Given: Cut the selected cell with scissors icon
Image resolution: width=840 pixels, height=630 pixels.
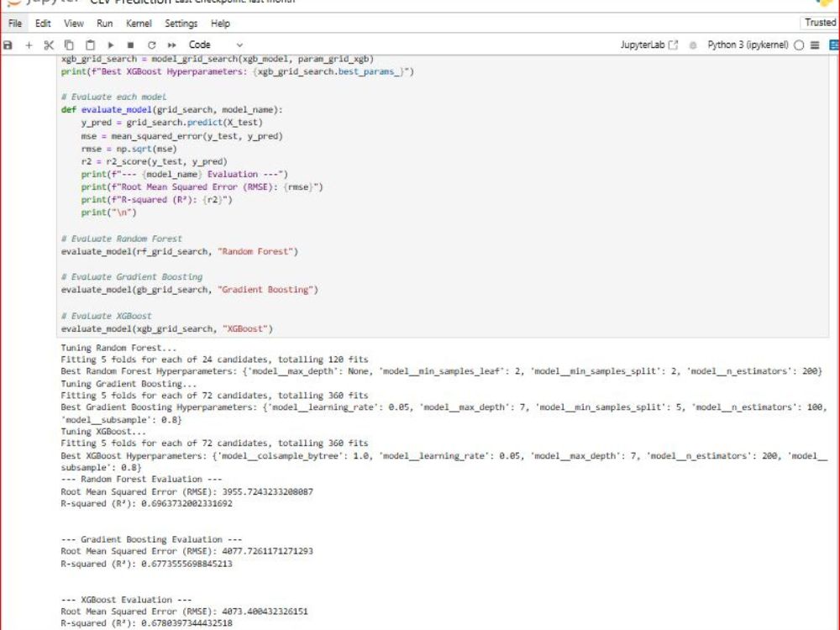Looking at the screenshot, I should pyautogui.click(x=49, y=45).
